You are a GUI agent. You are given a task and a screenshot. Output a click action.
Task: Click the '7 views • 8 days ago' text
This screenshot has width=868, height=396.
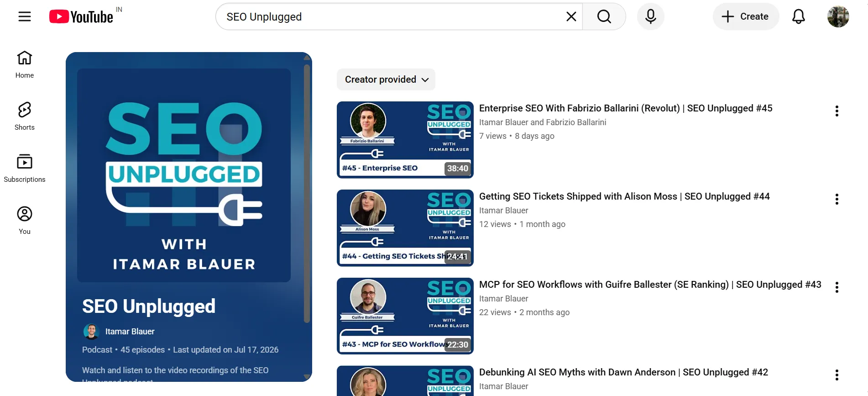(x=517, y=136)
